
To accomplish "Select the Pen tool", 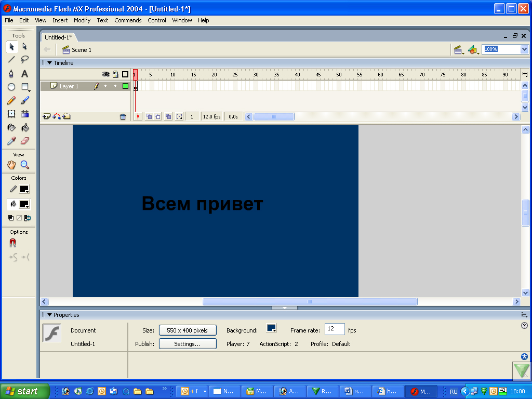I will coord(11,73).
